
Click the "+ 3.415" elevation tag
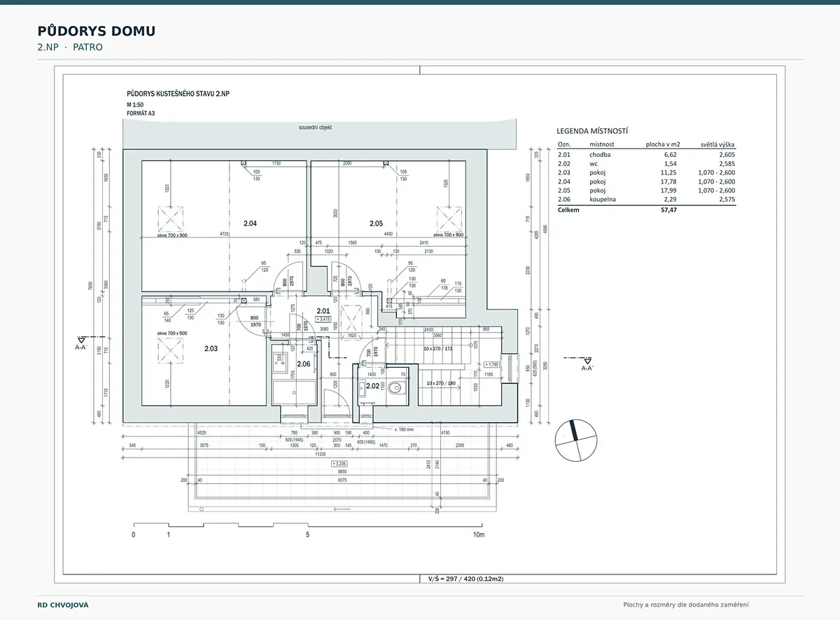coord(323,319)
